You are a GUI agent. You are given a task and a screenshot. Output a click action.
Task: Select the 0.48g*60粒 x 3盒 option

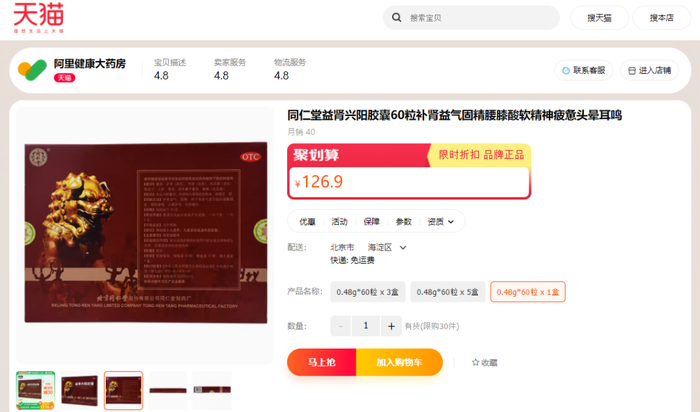point(367,292)
